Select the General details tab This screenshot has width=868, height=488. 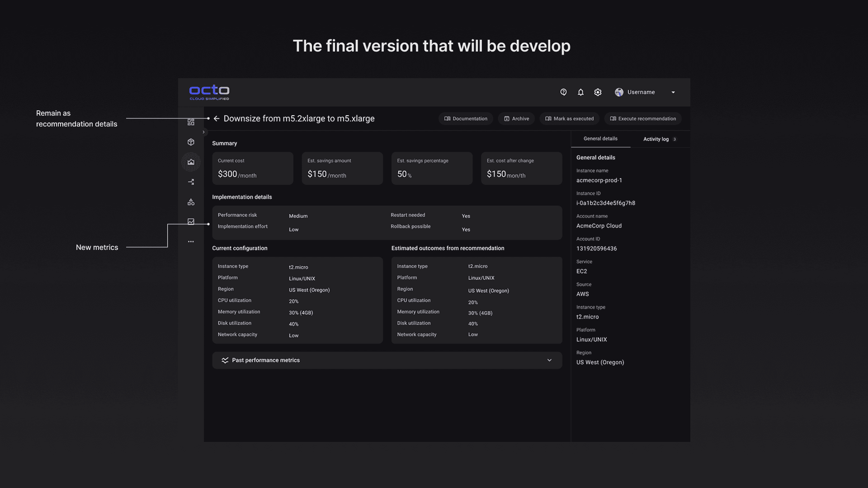click(600, 139)
